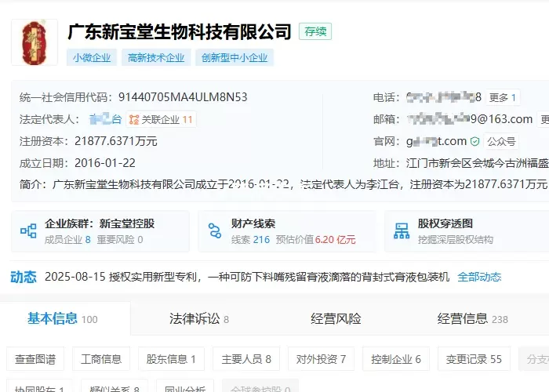Click the company address text

click(x=478, y=163)
